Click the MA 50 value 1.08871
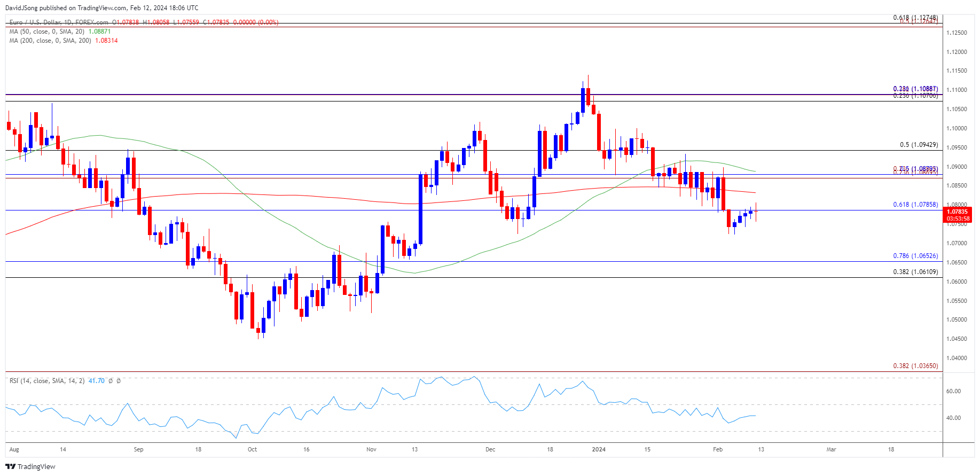Viewport: 980px width, 476px height. point(99,32)
